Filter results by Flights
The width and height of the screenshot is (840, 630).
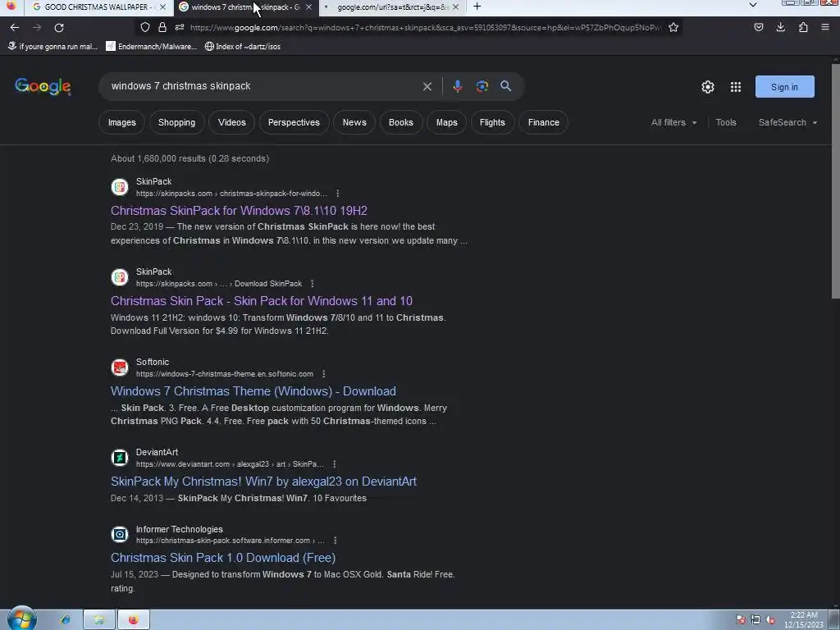[x=492, y=123]
